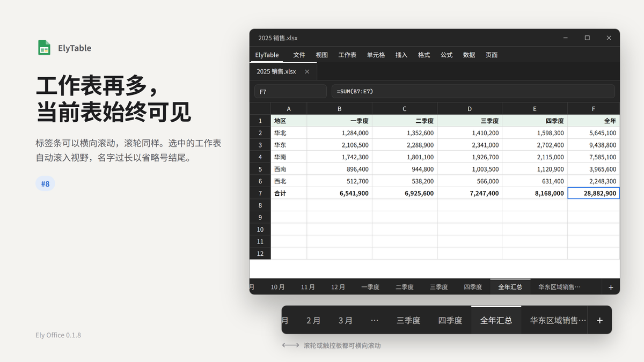Open the 工作表 menu

(x=347, y=55)
